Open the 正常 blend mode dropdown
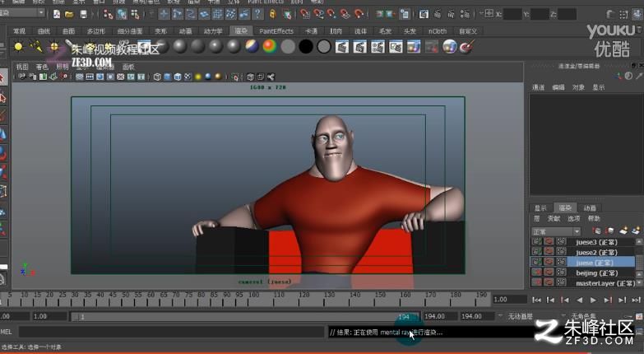This screenshot has height=354, width=644. [x=555, y=231]
